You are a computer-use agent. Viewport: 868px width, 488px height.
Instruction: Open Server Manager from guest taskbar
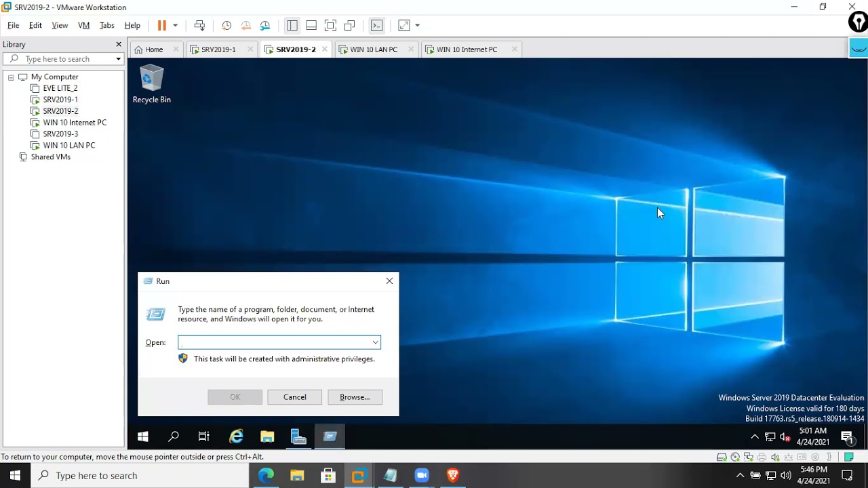(x=298, y=436)
